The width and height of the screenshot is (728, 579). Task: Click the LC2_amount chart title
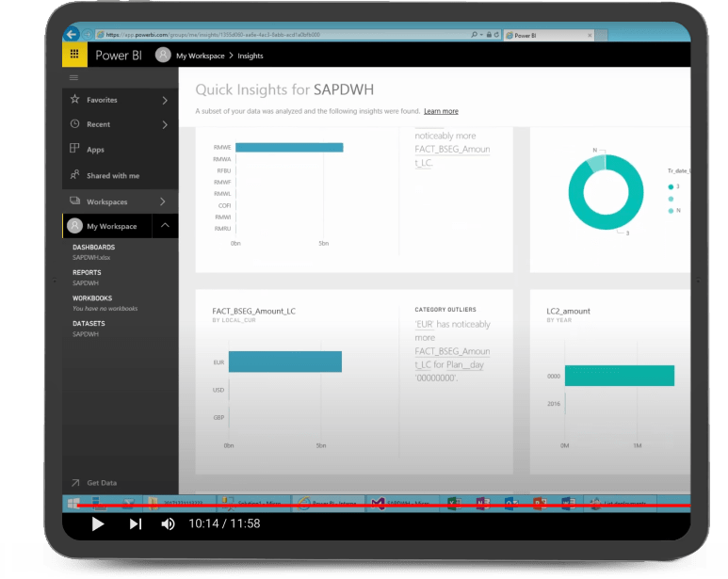[x=568, y=312]
